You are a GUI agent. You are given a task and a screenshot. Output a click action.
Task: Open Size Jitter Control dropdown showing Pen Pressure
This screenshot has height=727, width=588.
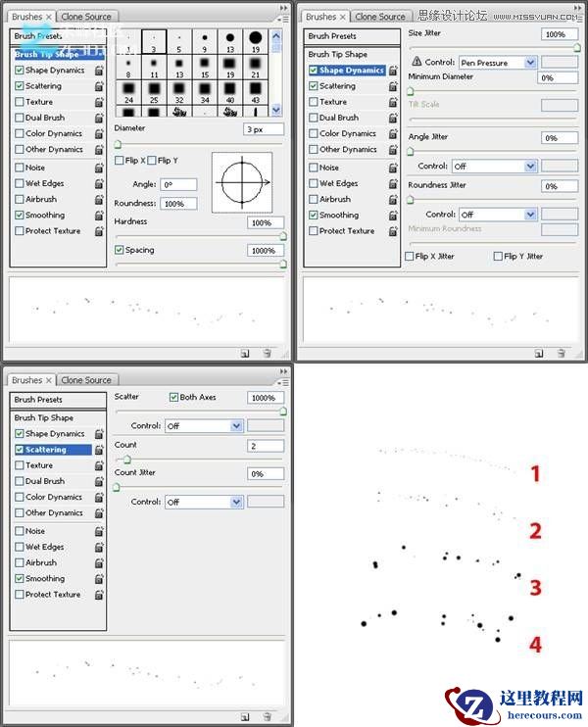click(x=498, y=63)
